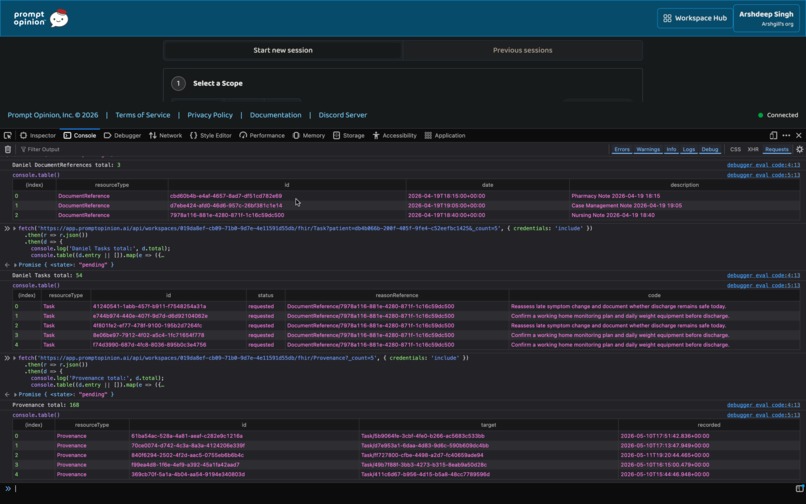This screenshot has height=504, width=806.
Task: Toggle the Errors filter
Action: tap(621, 149)
